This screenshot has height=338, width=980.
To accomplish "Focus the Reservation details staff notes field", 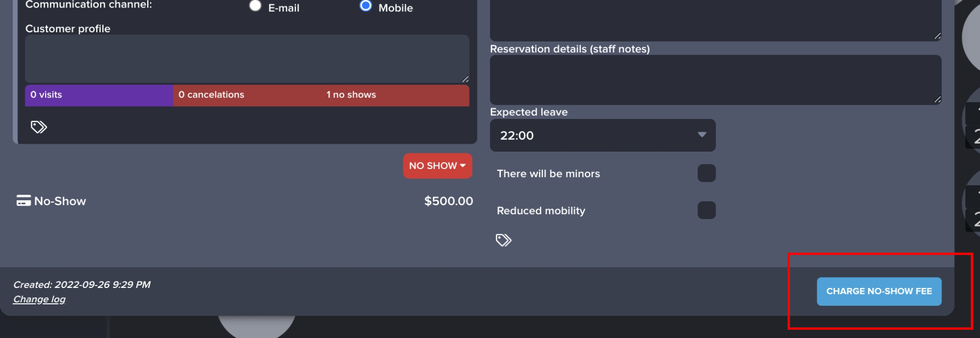I will click(715, 79).
